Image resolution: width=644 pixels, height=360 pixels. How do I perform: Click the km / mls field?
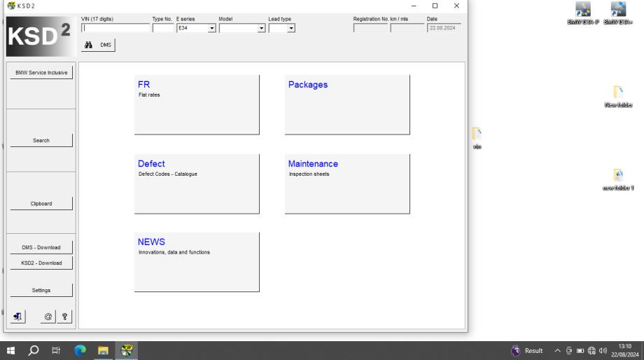[x=407, y=28]
